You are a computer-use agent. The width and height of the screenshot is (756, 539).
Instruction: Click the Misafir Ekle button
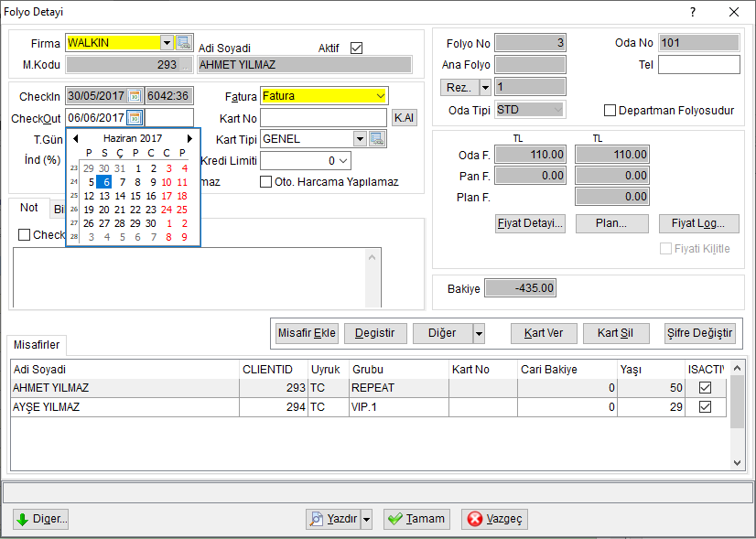(307, 333)
